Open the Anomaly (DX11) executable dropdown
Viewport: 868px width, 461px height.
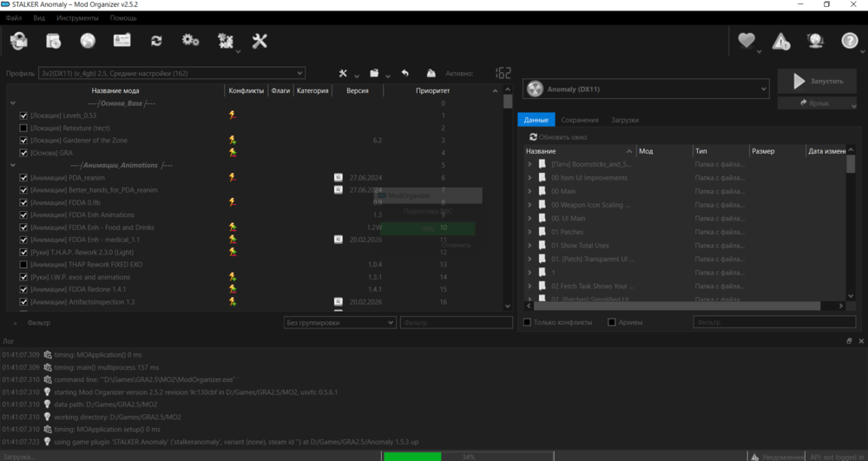pyautogui.click(x=646, y=89)
